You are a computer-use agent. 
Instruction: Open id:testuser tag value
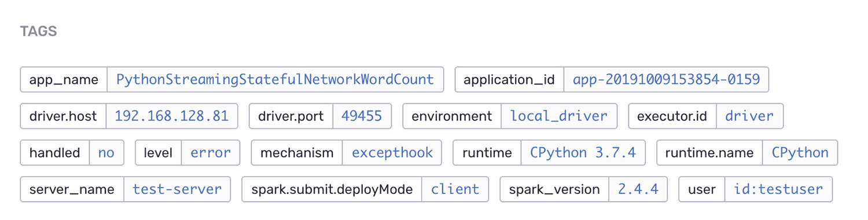click(x=778, y=189)
